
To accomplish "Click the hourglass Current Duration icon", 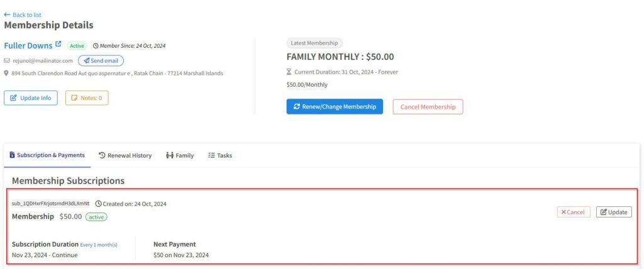I will tap(289, 72).
